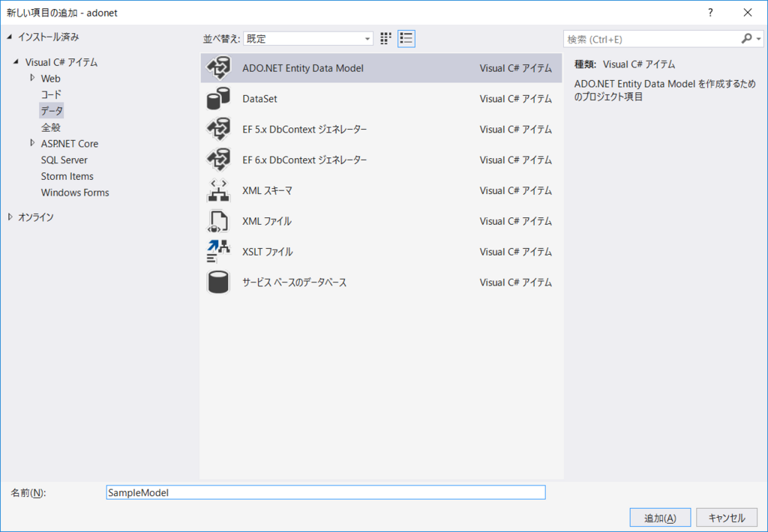Click the DataSet database icon

[218, 98]
